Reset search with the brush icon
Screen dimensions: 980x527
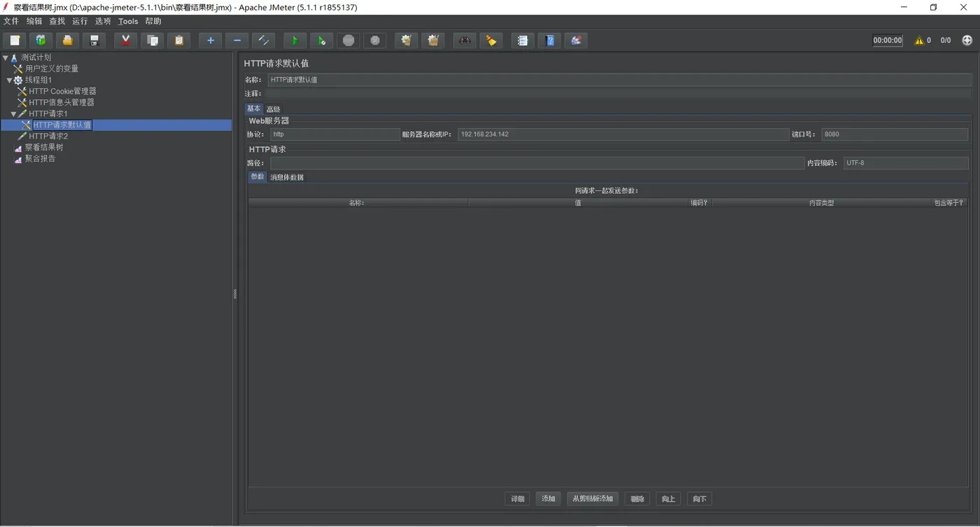pos(491,41)
